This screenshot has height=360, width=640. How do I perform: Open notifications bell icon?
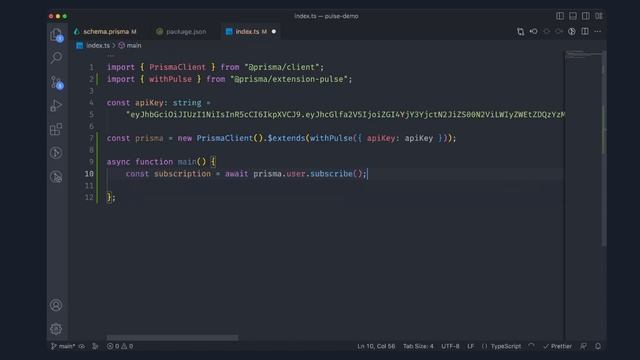598,346
